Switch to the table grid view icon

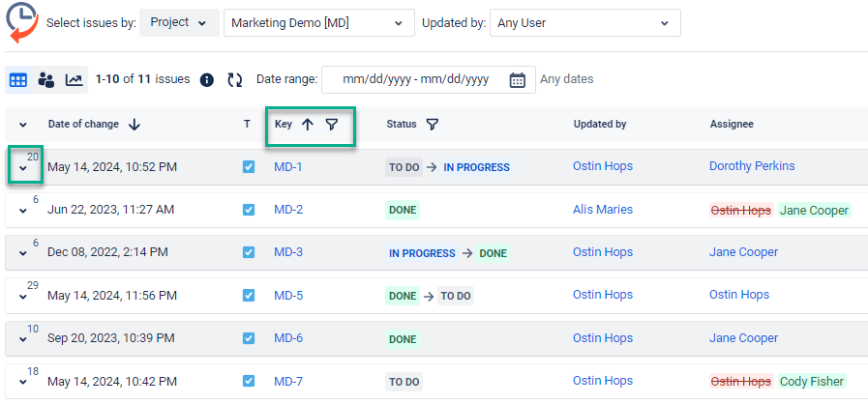click(18, 80)
